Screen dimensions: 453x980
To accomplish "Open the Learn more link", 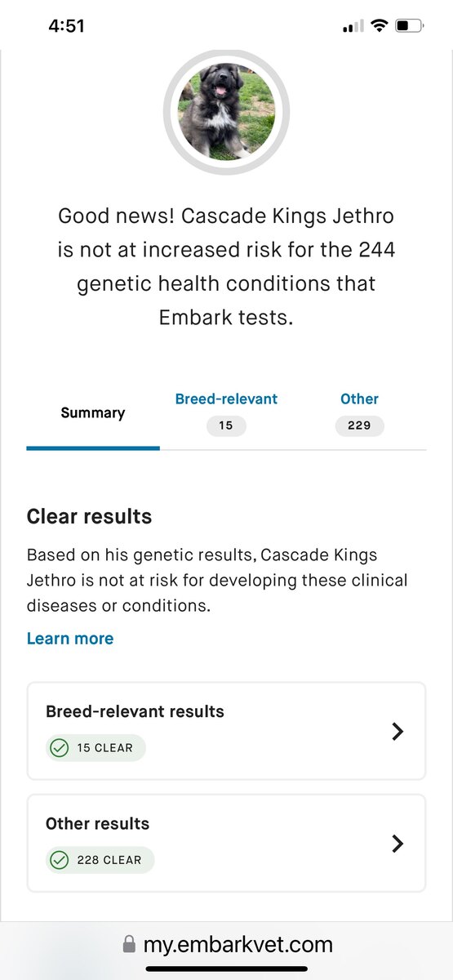I will 70,639.
